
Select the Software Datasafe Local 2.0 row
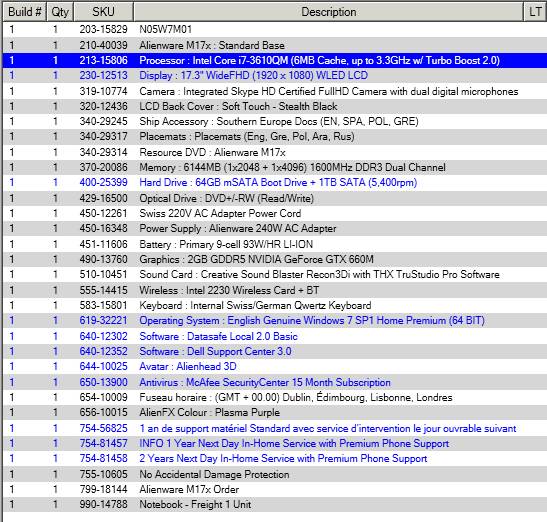coord(275,336)
